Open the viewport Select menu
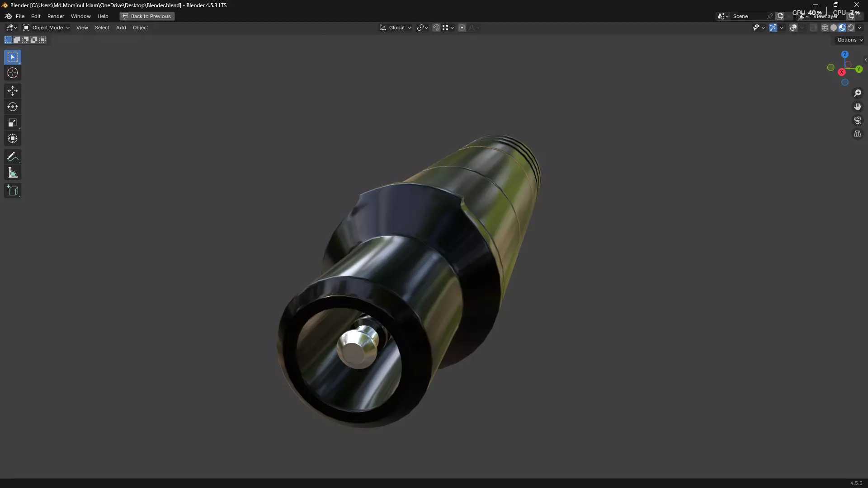Viewport: 868px width, 488px height. click(102, 28)
